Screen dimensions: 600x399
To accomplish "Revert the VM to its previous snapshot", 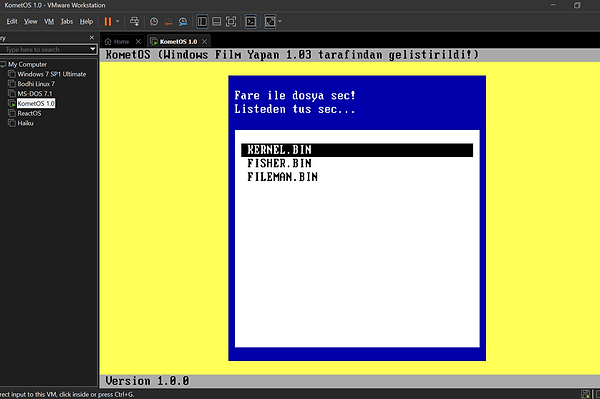I will tap(168, 22).
